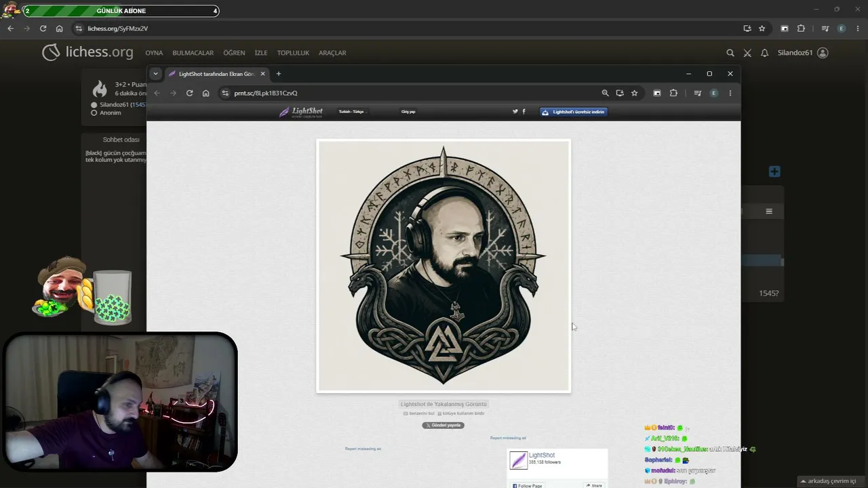Open three-dot menu in prnt.sc window
The image size is (868, 488).
730,93
